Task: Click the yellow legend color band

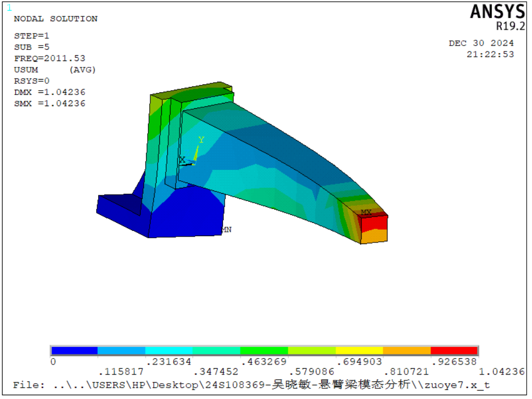Action: click(359, 351)
